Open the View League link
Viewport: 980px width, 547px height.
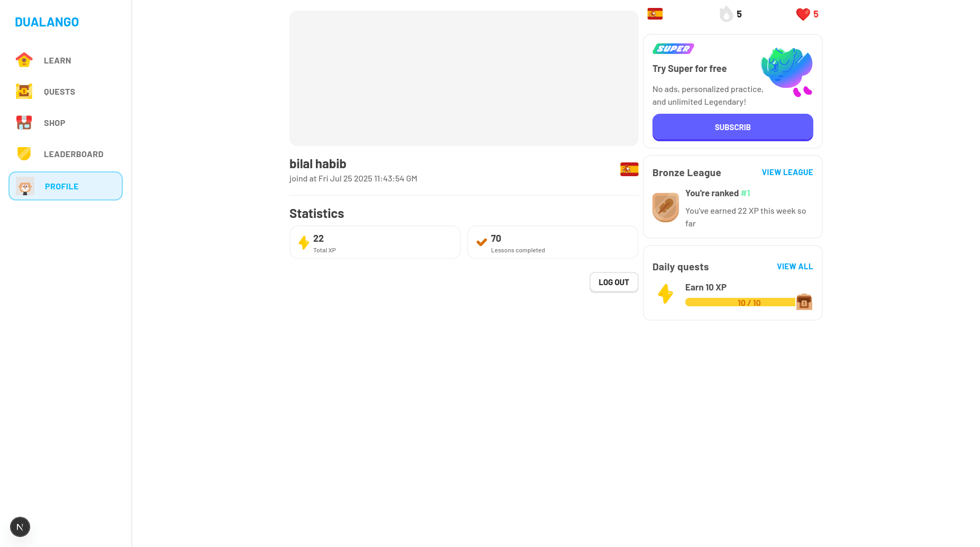[787, 172]
